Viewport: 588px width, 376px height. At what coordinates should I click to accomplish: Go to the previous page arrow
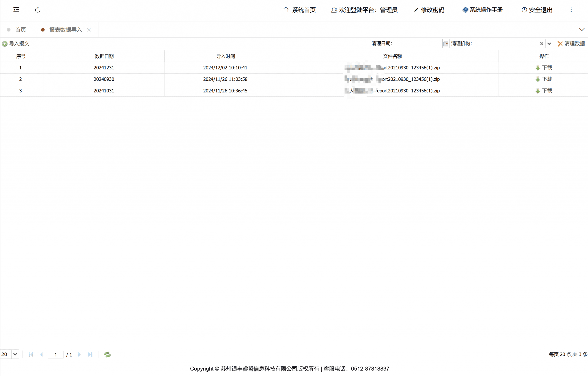coord(42,354)
